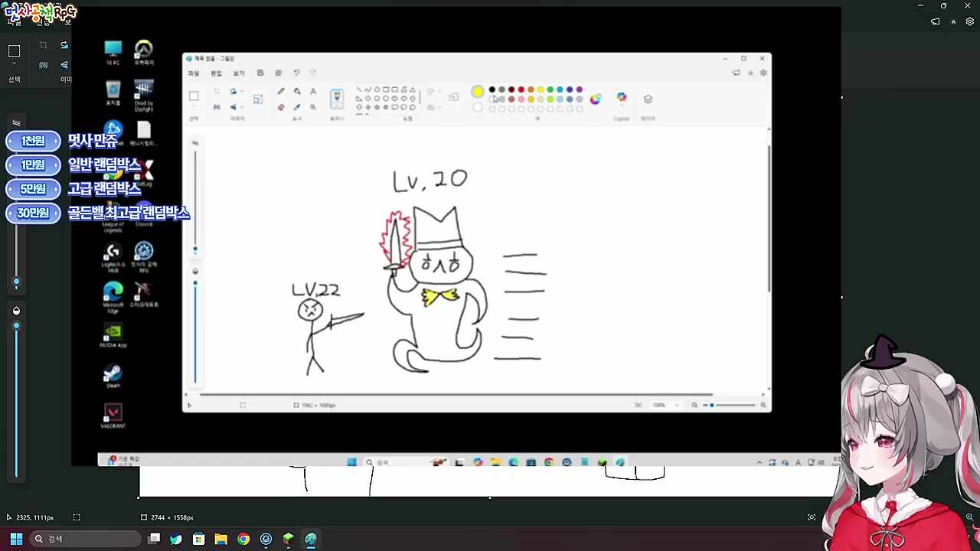The image size is (980, 551).
Task: Select the Eraser tool in inner Paint
Action: [281, 107]
